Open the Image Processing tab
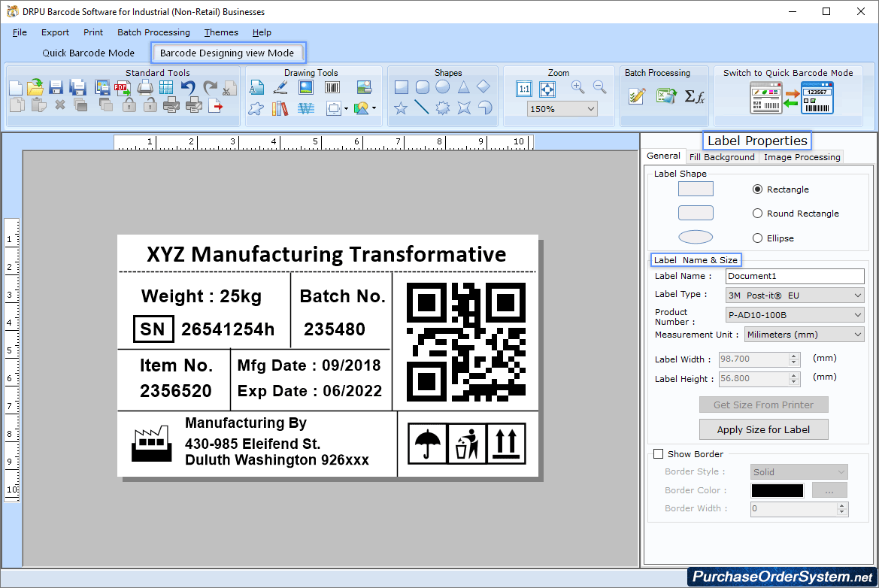 tap(802, 157)
